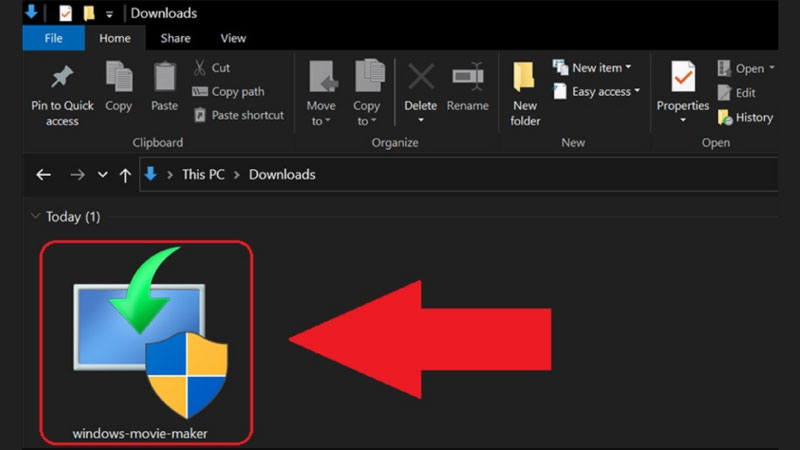This screenshot has width=800, height=450.
Task: Click the History icon
Action: point(725,117)
